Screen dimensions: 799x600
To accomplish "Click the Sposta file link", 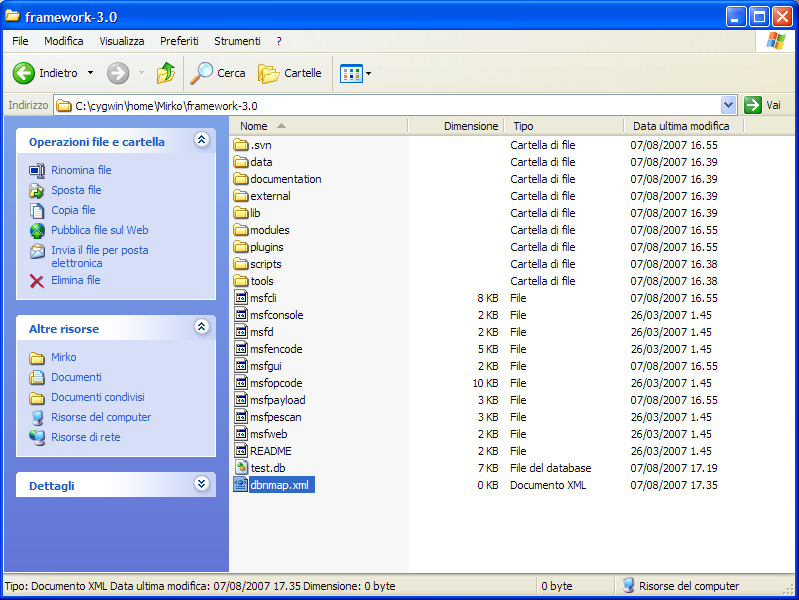I will tap(76, 190).
